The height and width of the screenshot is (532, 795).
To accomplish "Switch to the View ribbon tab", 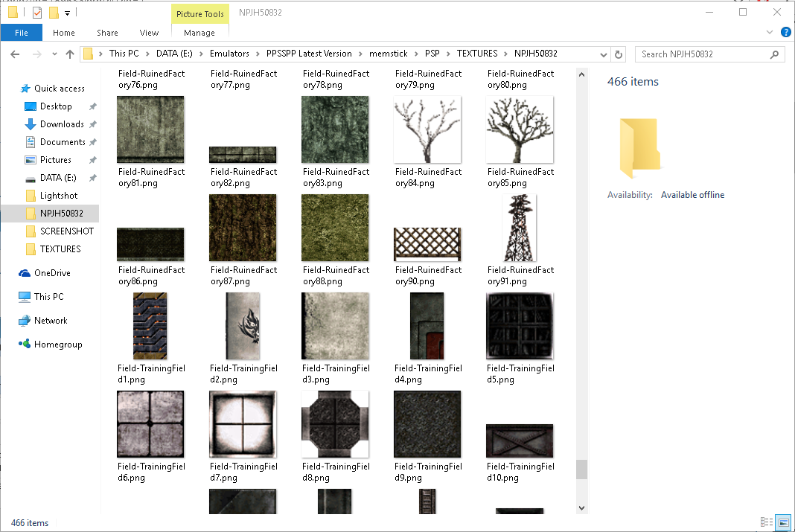I will pyautogui.click(x=149, y=33).
